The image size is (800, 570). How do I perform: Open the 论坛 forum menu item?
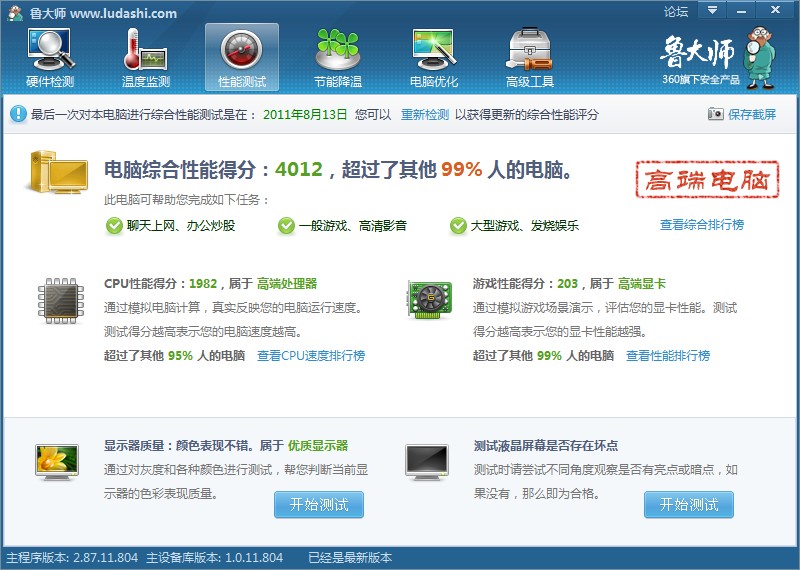point(676,12)
